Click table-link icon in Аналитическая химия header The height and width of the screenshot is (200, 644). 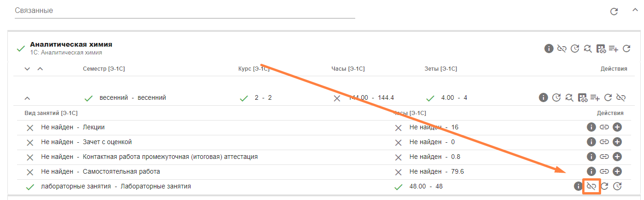601,48
